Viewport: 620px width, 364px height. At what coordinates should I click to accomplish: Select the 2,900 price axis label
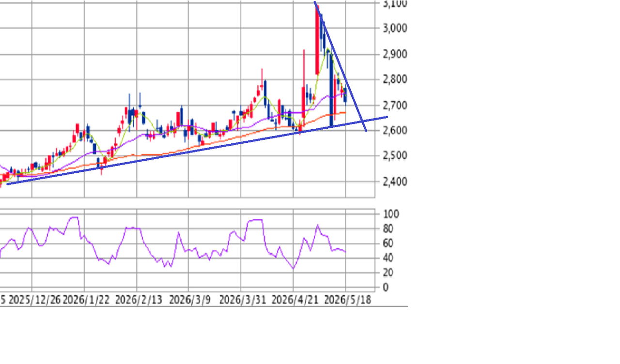point(395,54)
